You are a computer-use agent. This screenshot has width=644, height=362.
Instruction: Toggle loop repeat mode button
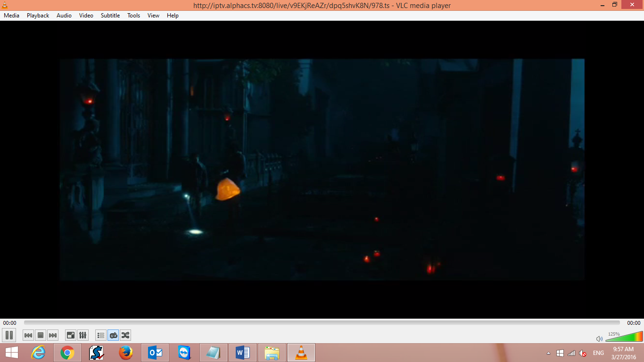[x=113, y=335]
